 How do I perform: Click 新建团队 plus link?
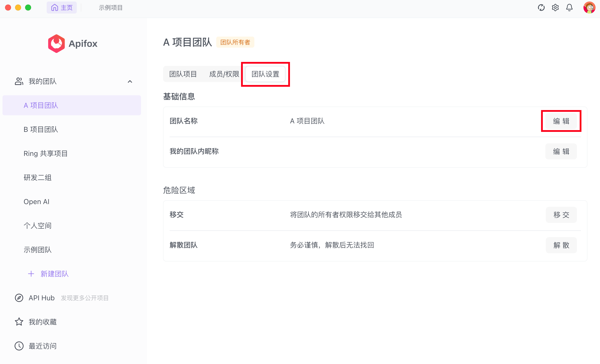pyautogui.click(x=49, y=274)
